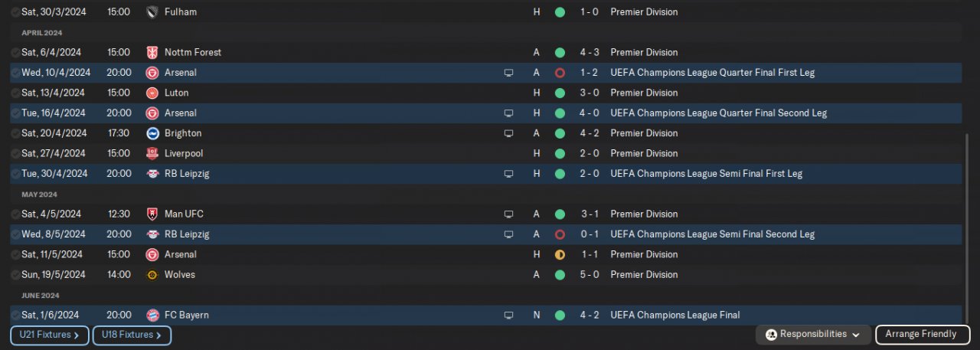Toggle the checkmark beside Sun, 19/5/2024 fixture
The image size is (980, 350).
[x=15, y=275]
